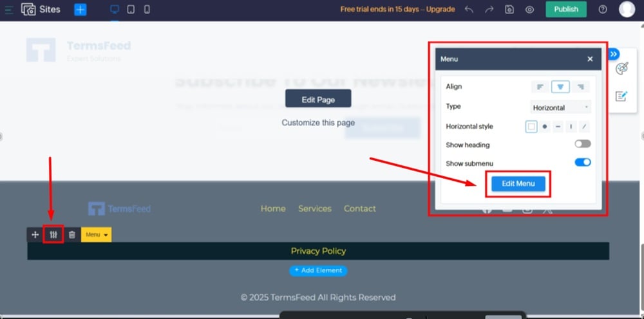Click the Edit Page button
Image resolution: width=644 pixels, height=319 pixels.
point(318,98)
